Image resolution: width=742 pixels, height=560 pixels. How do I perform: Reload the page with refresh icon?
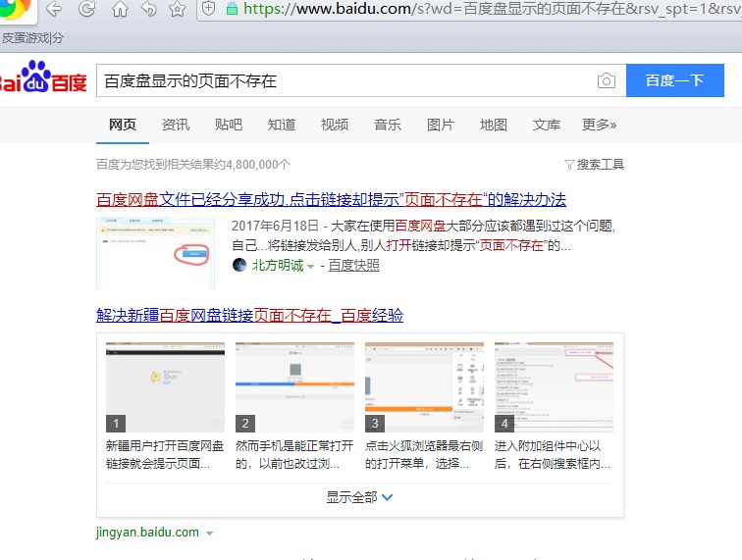87,9
